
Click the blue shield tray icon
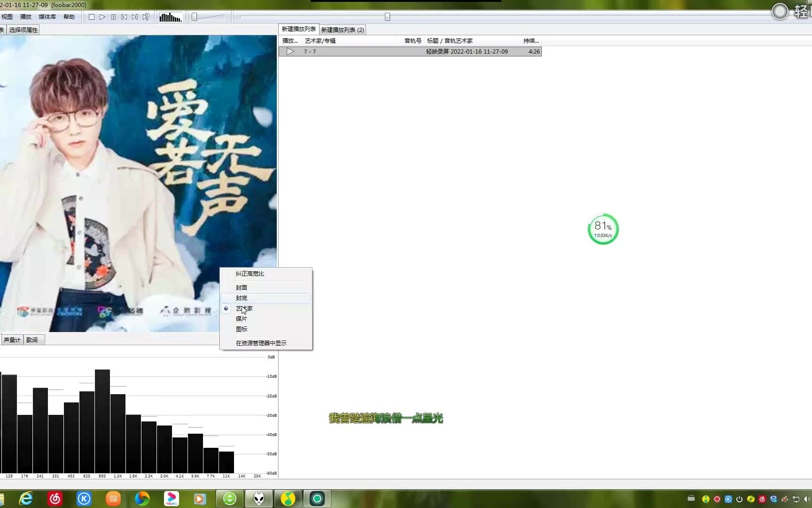[773, 499]
